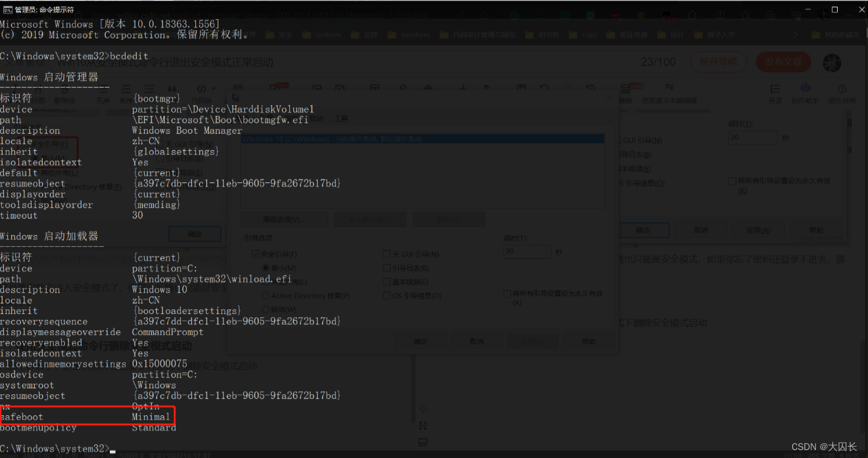Maximize the 管理员: 命令提示符 window
The image size is (868, 458).
tap(834, 9)
